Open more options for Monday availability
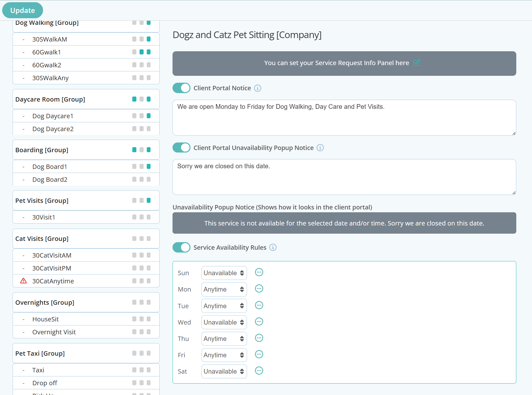The height and width of the screenshot is (395, 532). [259, 289]
